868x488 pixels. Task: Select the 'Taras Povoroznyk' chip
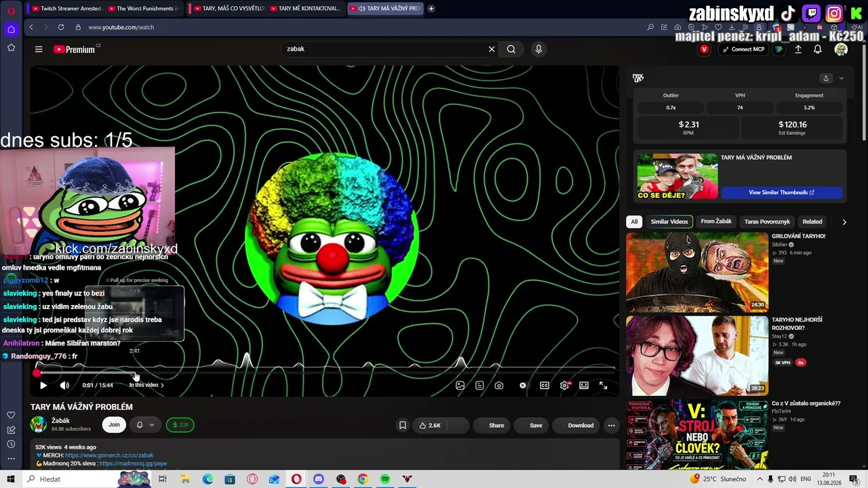pyautogui.click(x=767, y=222)
